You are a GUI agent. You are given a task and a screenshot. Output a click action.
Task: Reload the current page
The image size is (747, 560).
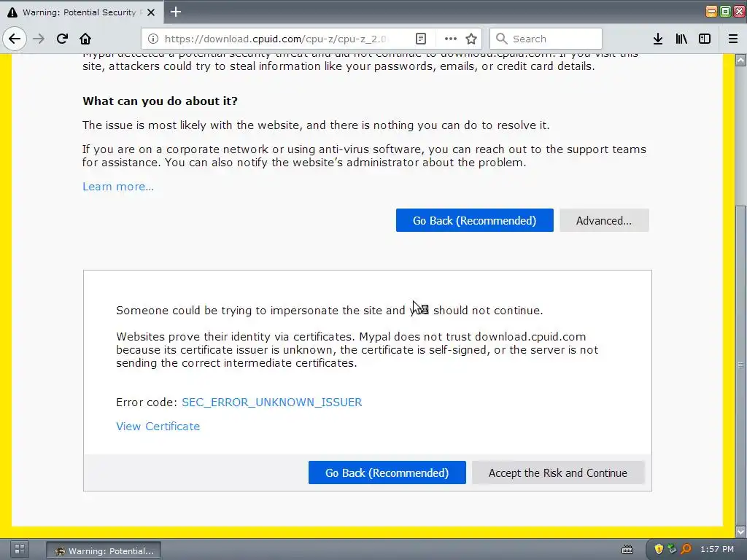62,39
